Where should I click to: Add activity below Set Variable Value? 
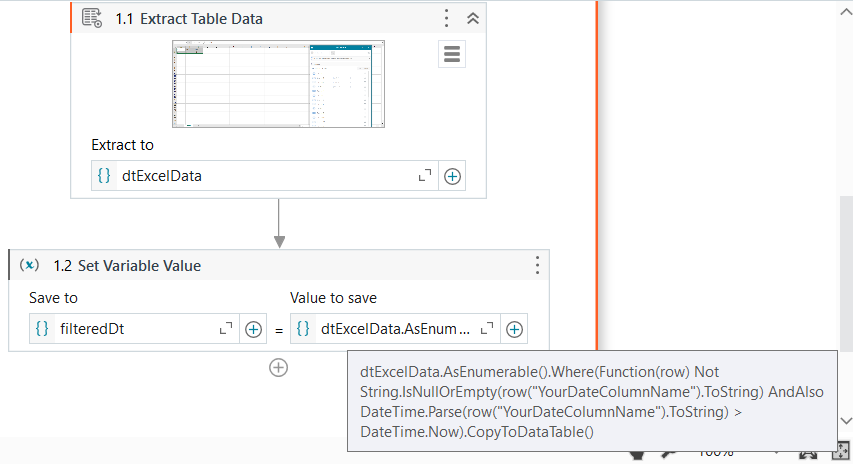pos(279,367)
